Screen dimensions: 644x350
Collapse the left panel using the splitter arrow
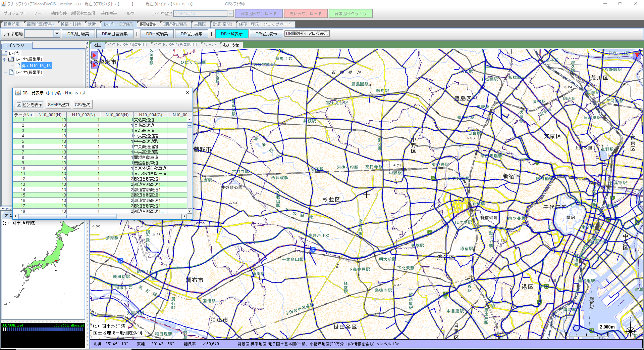point(87,44)
